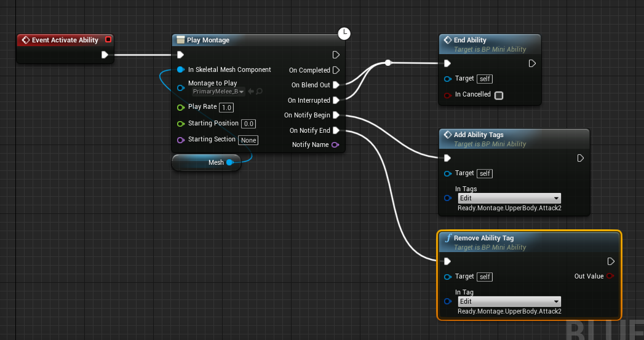Click the Starting Section purple input pin

click(x=181, y=140)
